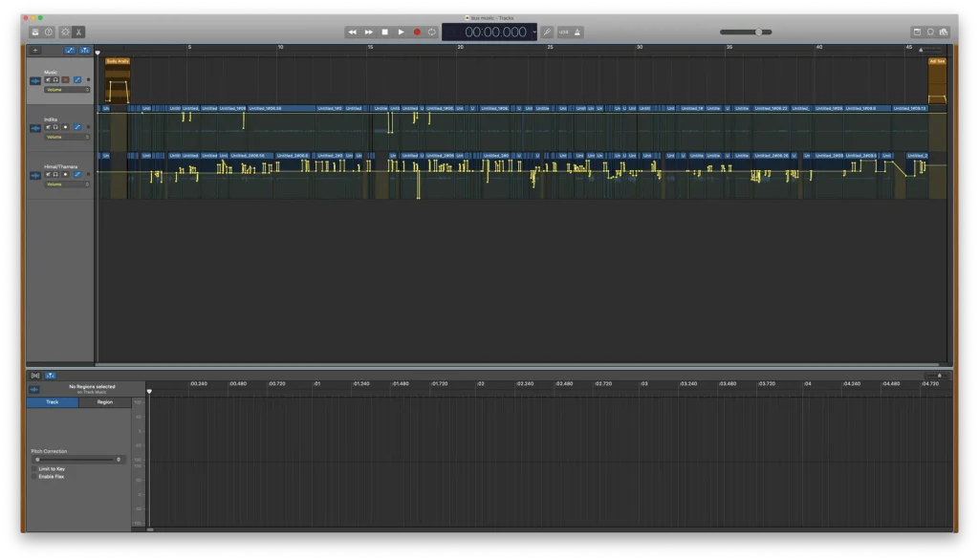
Task: Expand the time display mode dropdown
Action: tap(533, 32)
